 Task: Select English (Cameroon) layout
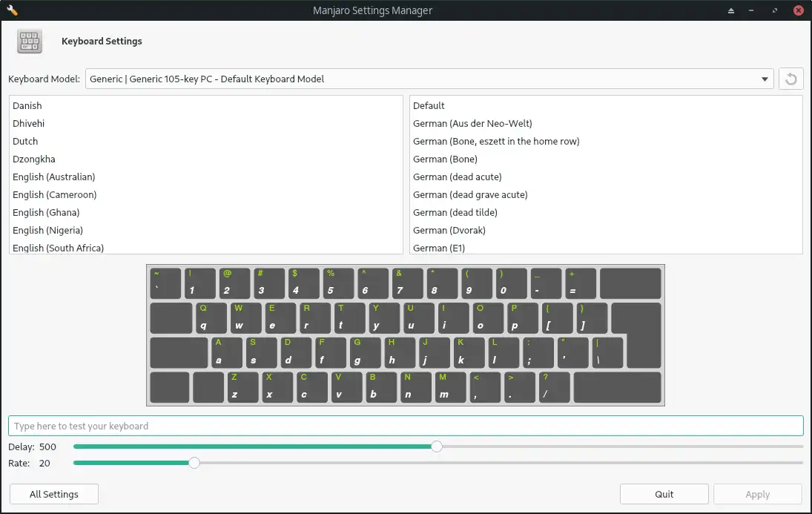tap(205, 195)
